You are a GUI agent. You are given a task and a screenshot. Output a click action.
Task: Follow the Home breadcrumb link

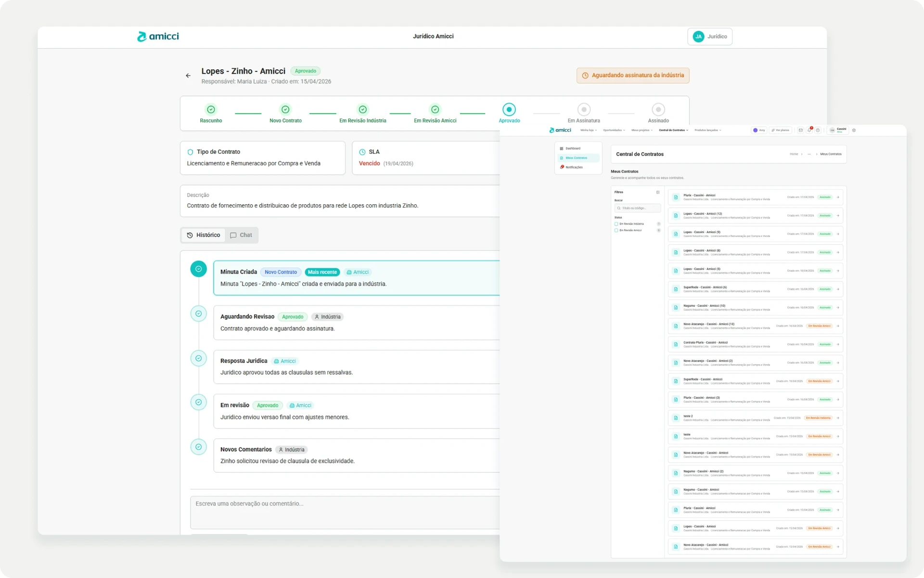[794, 154]
